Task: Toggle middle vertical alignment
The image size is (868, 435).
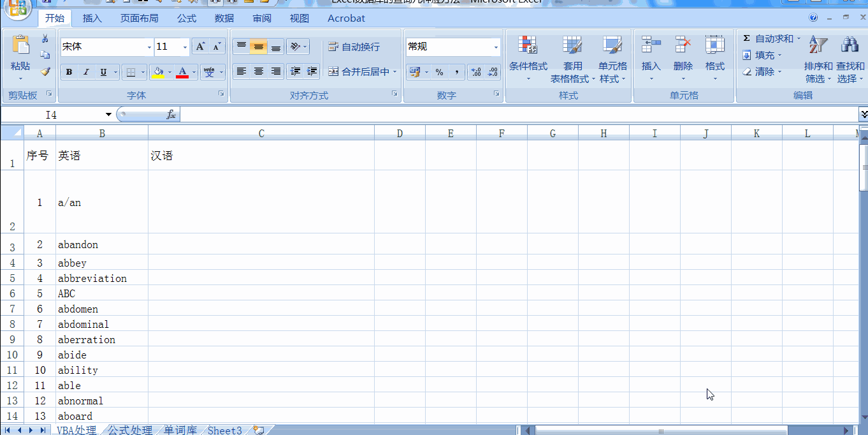Action: (x=259, y=47)
